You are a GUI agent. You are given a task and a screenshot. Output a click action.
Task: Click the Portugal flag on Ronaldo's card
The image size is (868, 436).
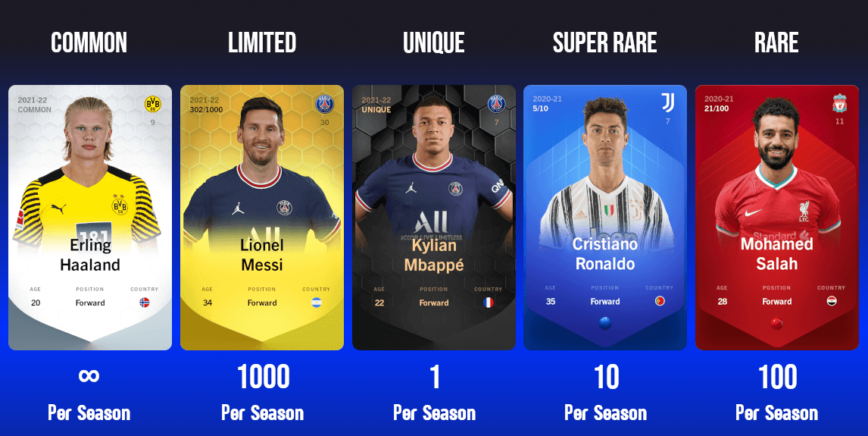(659, 301)
